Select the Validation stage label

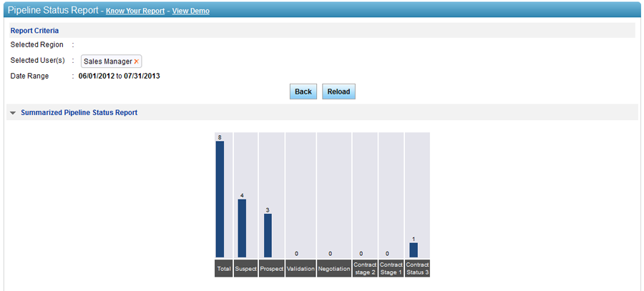pyautogui.click(x=301, y=269)
